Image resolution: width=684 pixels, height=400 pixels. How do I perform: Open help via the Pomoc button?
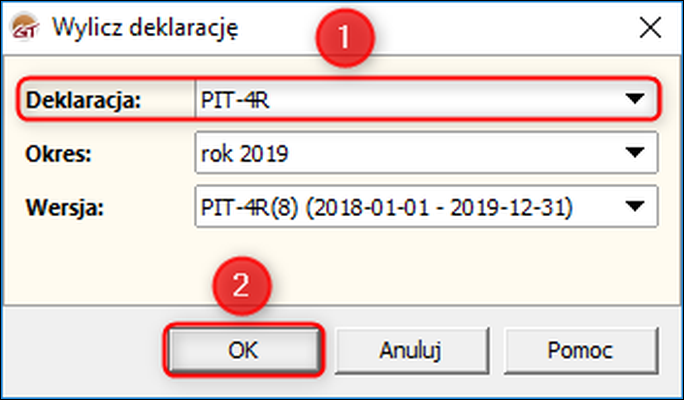tap(581, 350)
